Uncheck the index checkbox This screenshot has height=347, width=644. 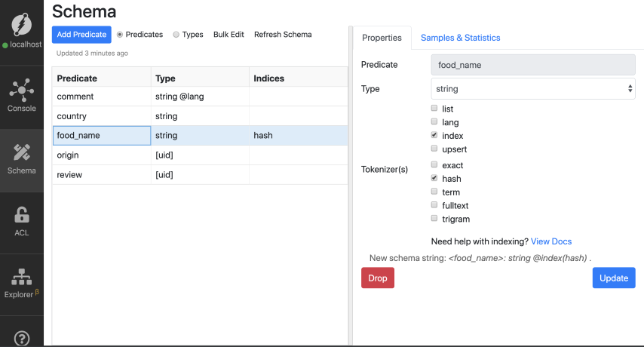(x=434, y=135)
